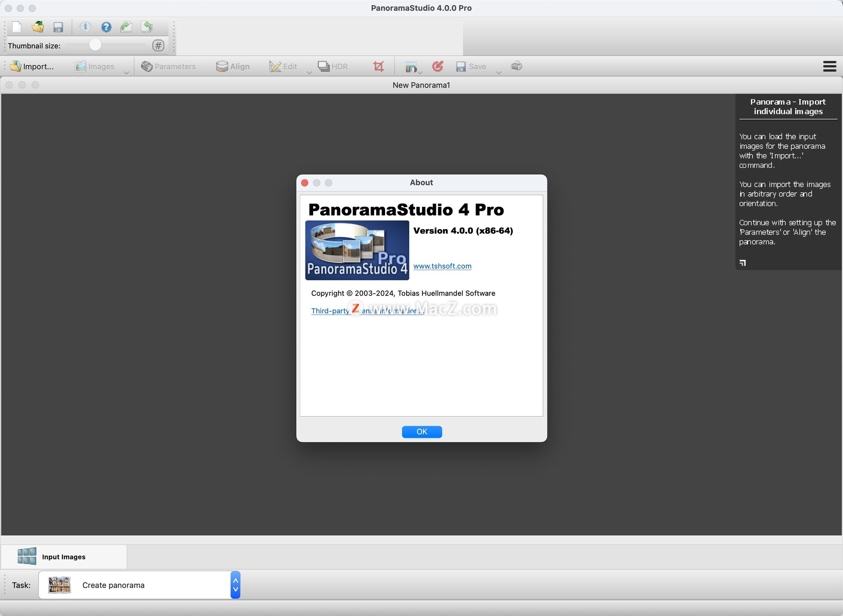Click the 'Panorama - Import individual images' heading
The width and height of the screenshot is (843, 616).
(x=788, y=107)
